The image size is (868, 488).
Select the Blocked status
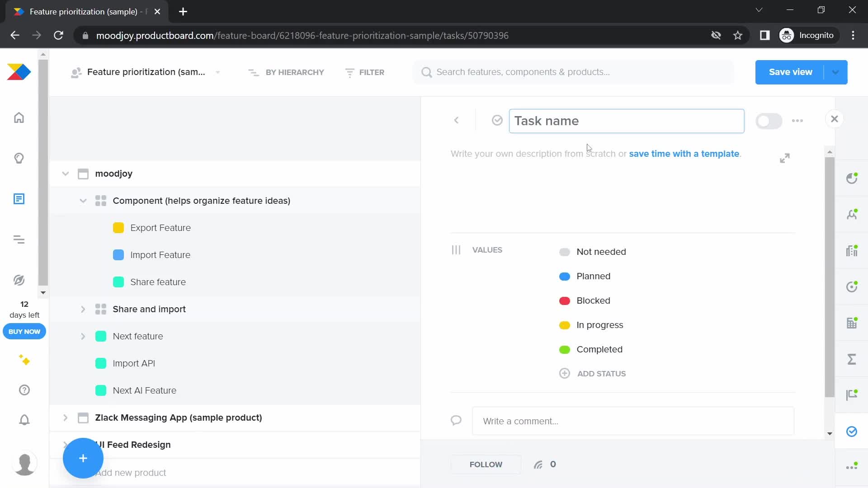(x=585, y=300)
